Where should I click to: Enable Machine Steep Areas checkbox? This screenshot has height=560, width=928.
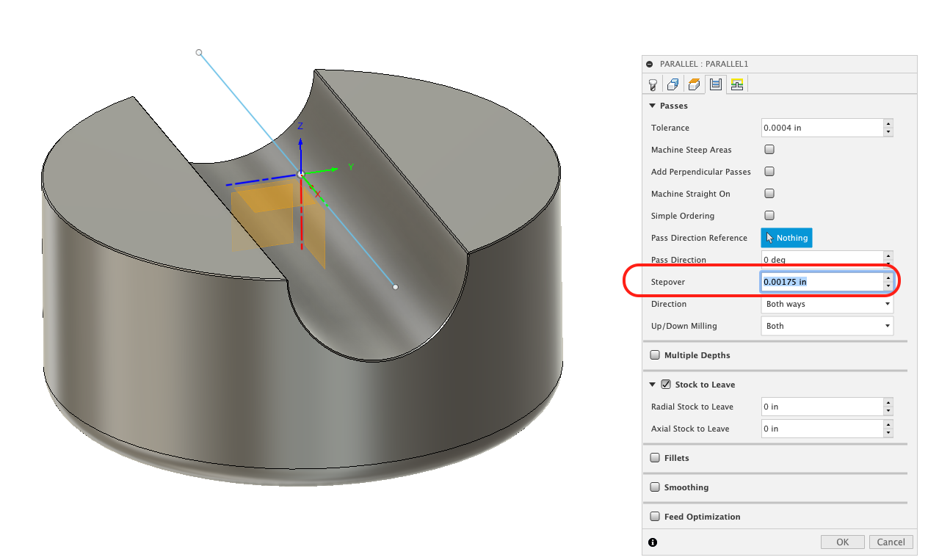point(769,150)
